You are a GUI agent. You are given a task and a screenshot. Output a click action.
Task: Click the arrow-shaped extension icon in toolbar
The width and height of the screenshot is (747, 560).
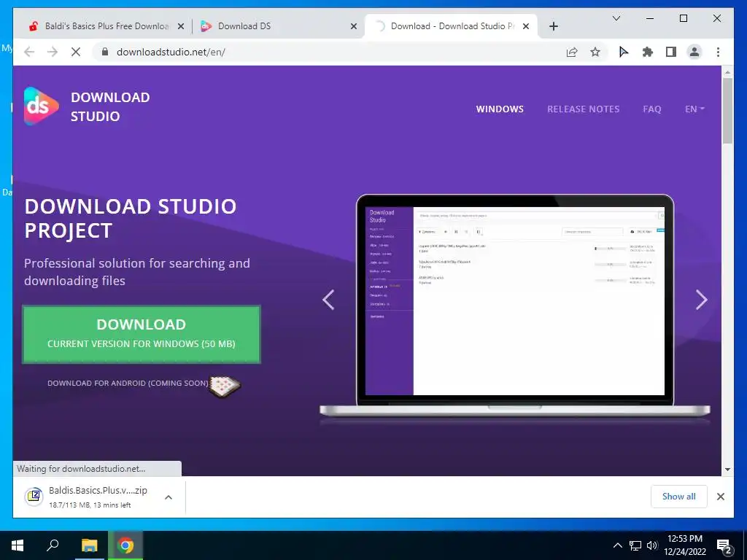click(623, 52)
